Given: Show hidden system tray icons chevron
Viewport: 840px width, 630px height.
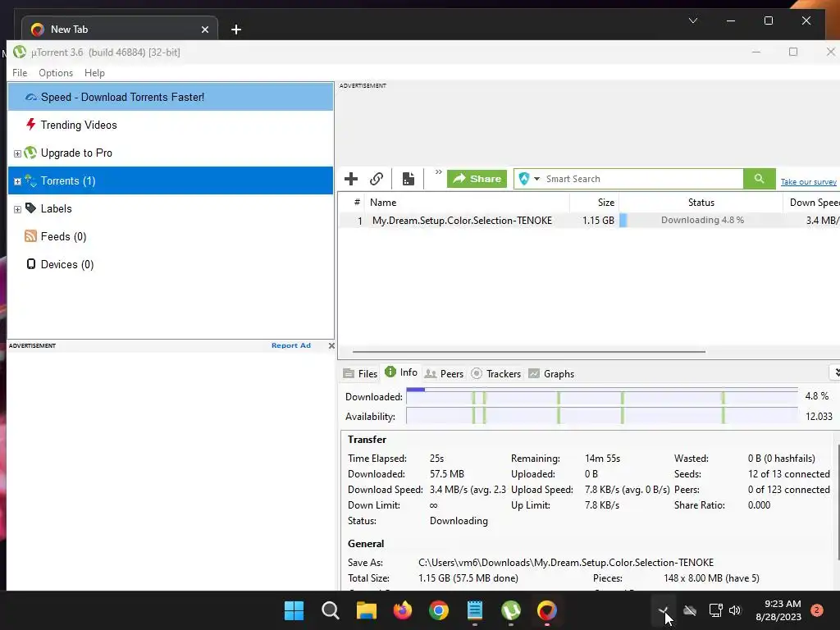Looking at the screenshot, I should pos(663,610).
